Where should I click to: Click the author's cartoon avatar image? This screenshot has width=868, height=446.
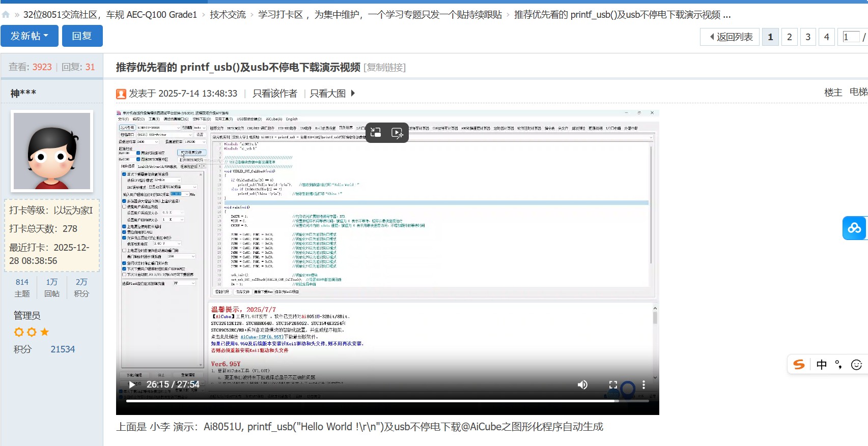pyautogui.click(x=51, y=151)
